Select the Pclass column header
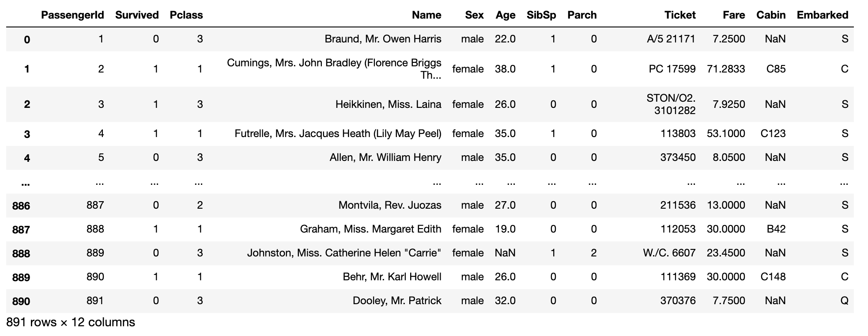 [186, 15]
